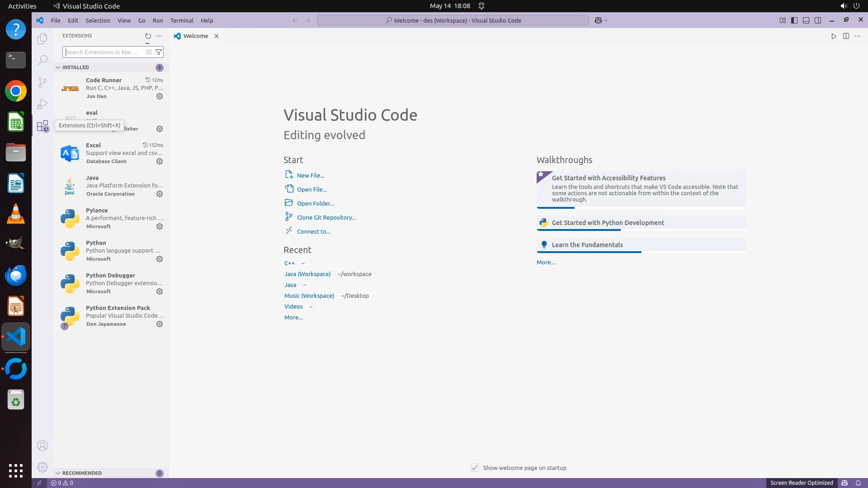This screenshot has height=488, width=868.
Task: Toggle Show welcome page on startup checkbox
Action: point(475,468)
